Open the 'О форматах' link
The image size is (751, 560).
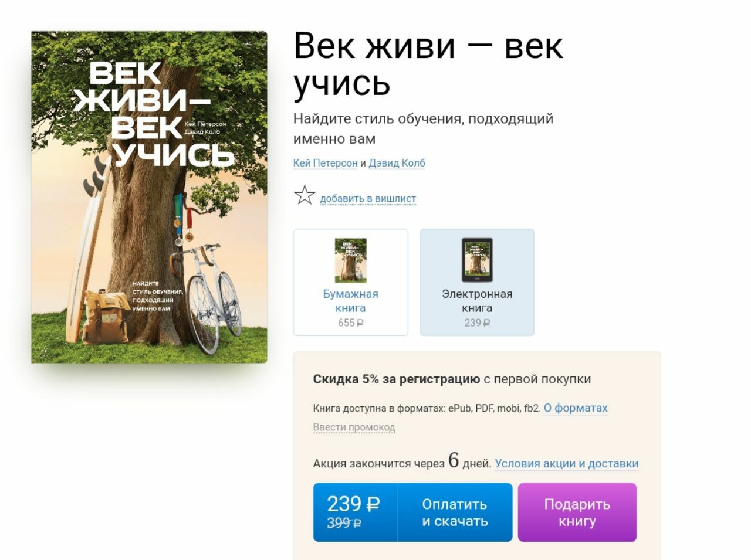(576, 408)
